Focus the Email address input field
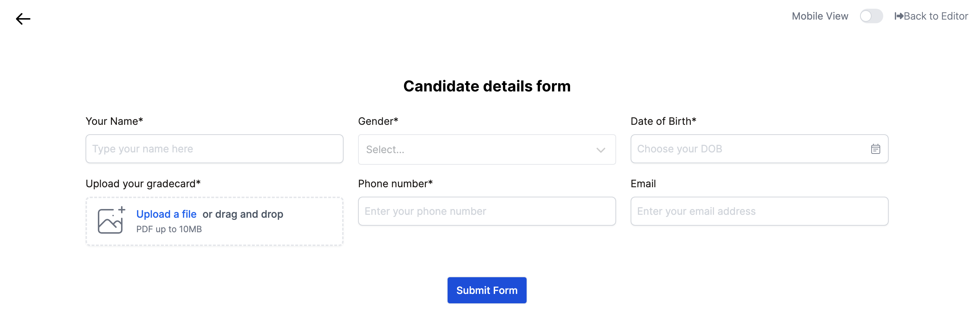 (x=759, y=211)
